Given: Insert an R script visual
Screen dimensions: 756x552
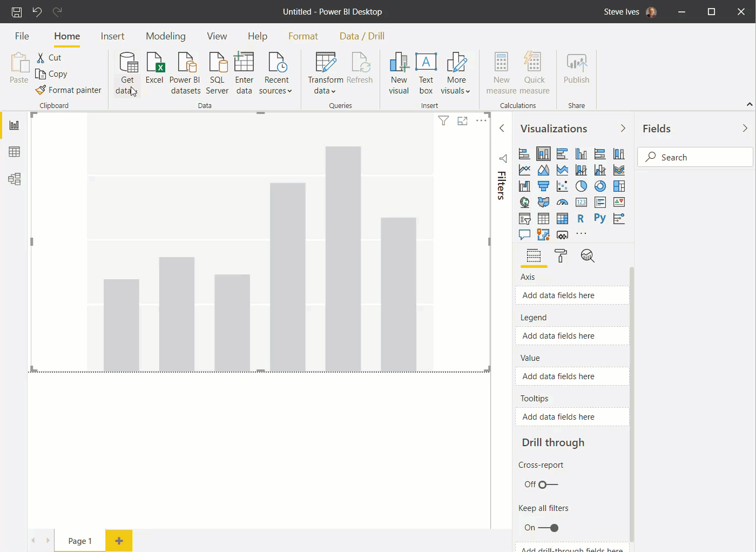Looking at the screenshot, I should click(x=580, y=218).
